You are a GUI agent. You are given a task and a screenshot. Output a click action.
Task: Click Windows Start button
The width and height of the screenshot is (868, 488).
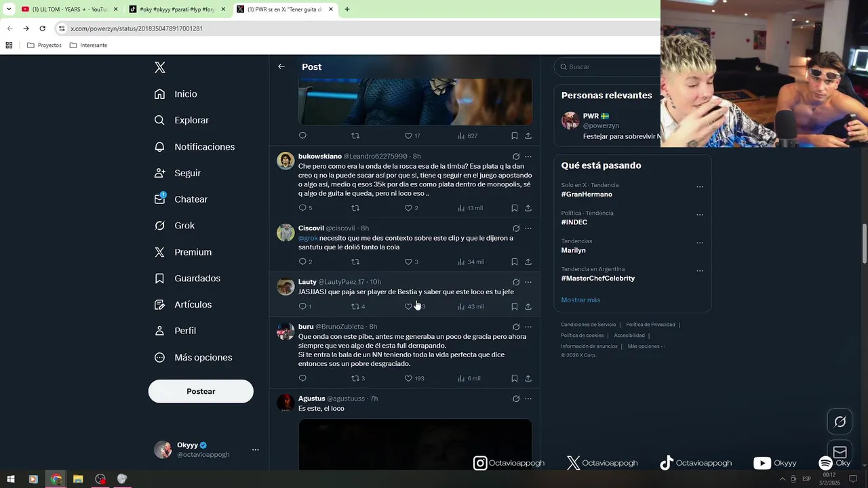pyautogui.click(x=11, y=479)
